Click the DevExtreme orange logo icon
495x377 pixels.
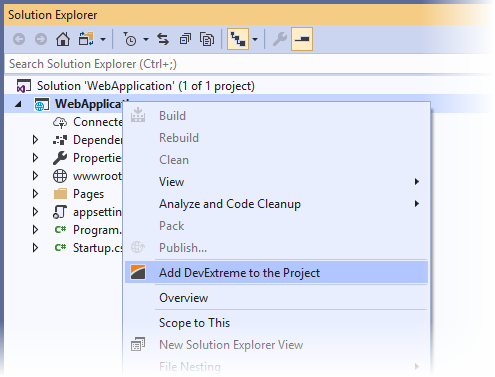pos(138,272)
